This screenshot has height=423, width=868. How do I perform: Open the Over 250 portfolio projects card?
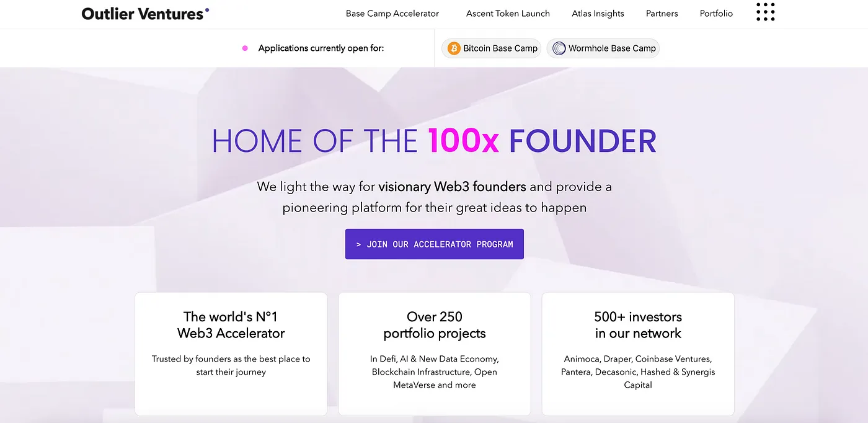tap(434, 354)
